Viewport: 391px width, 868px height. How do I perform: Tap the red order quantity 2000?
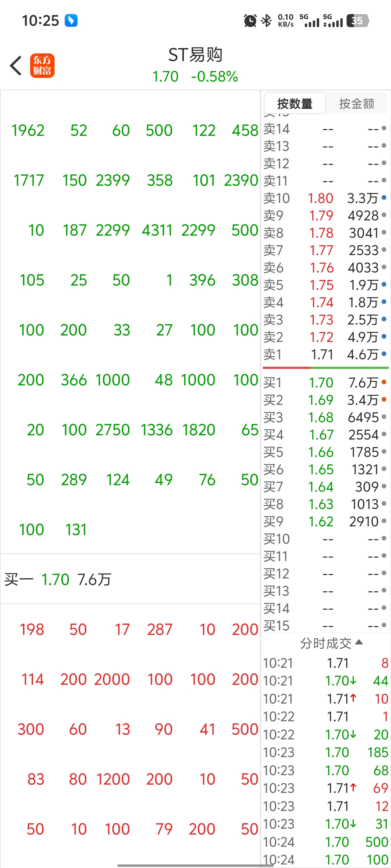point(112,680)
